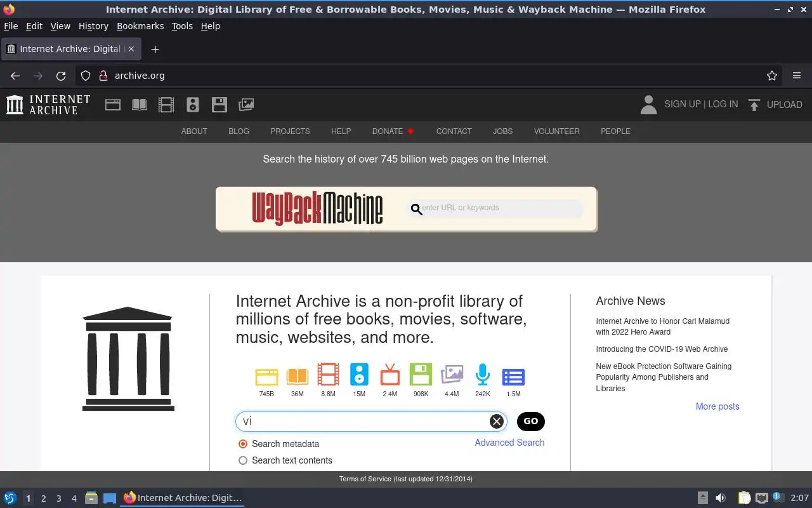Click the TV icon labeled 2.4M
812x508 pixels.
(x=390, y=375)
